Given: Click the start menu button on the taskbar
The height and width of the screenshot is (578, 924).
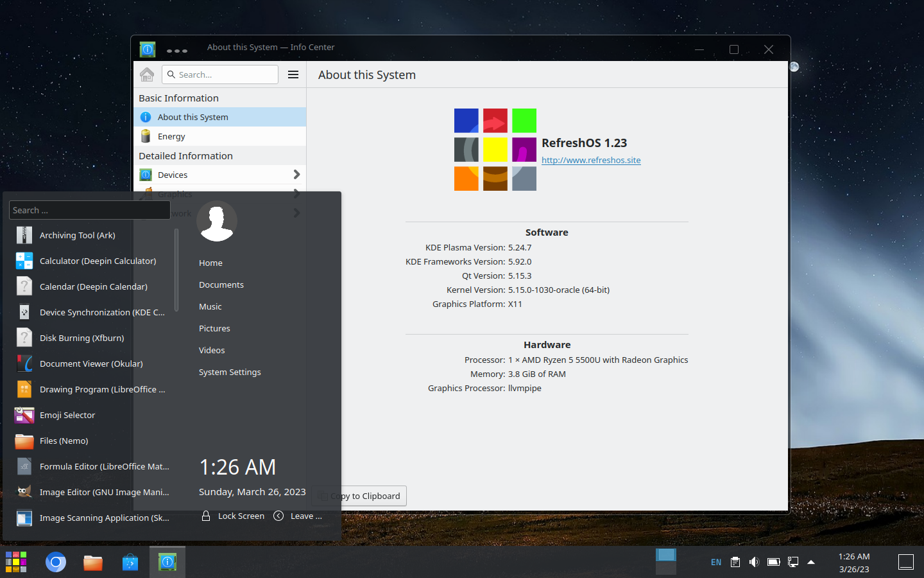Looking at the screenshot, I should click(16, 562).
